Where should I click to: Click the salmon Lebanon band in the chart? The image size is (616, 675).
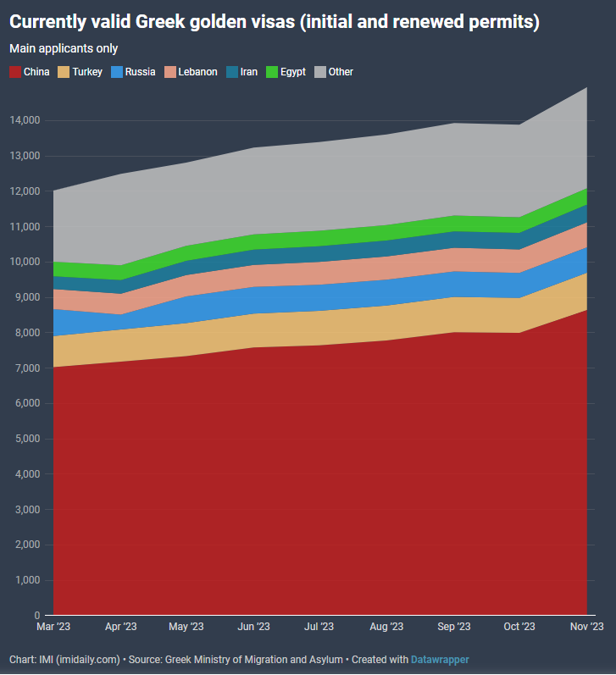[x=320, y=273]
